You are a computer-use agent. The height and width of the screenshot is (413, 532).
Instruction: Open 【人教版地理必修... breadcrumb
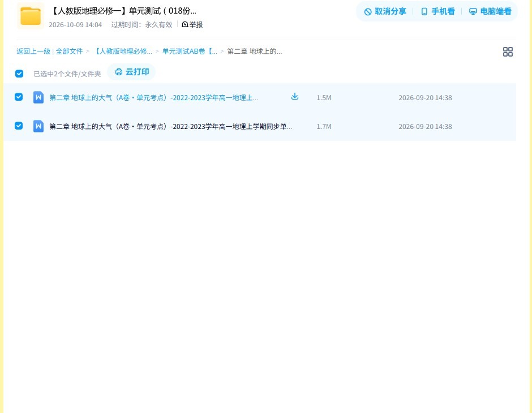pos(122,51)
